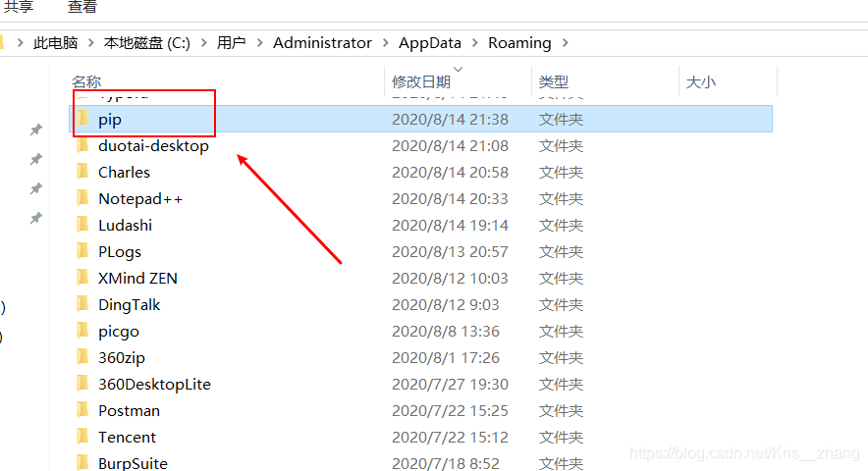Click the pin icon beside the Ludashi row
Viewport: 868px width, 471px height.
(36, 218)
